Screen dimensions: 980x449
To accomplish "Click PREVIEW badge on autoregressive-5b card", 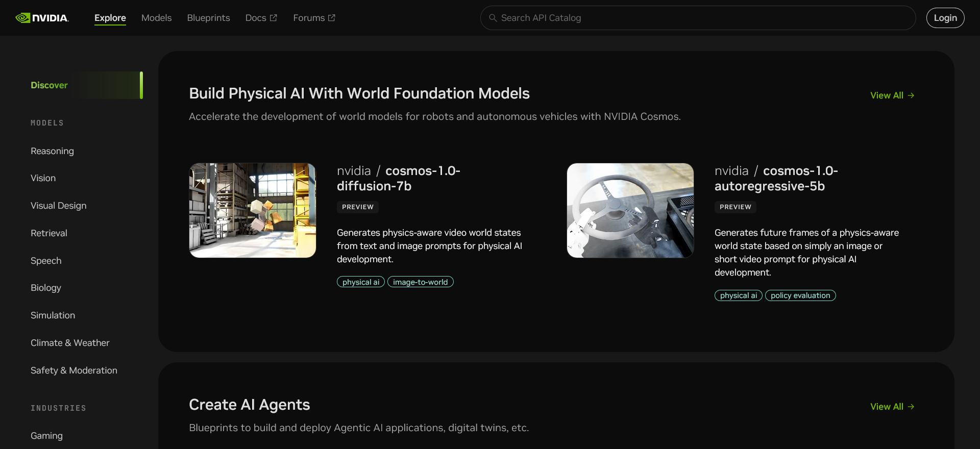I will 736,207.
